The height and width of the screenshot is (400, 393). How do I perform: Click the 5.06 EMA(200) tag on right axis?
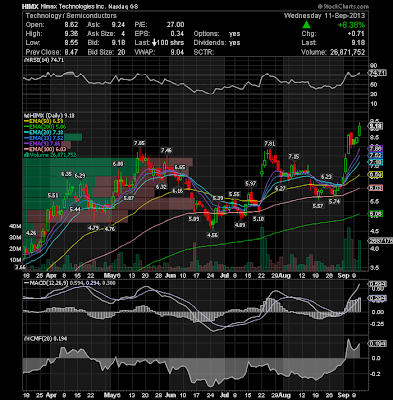pos(377,214)
